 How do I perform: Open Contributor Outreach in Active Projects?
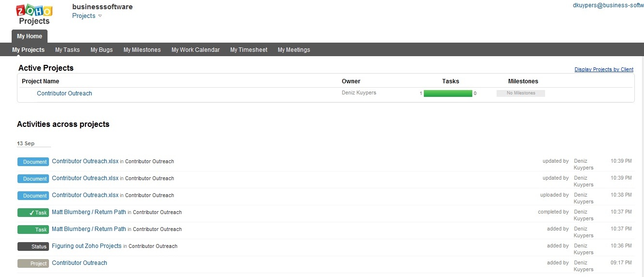click(x=64, y=93)
